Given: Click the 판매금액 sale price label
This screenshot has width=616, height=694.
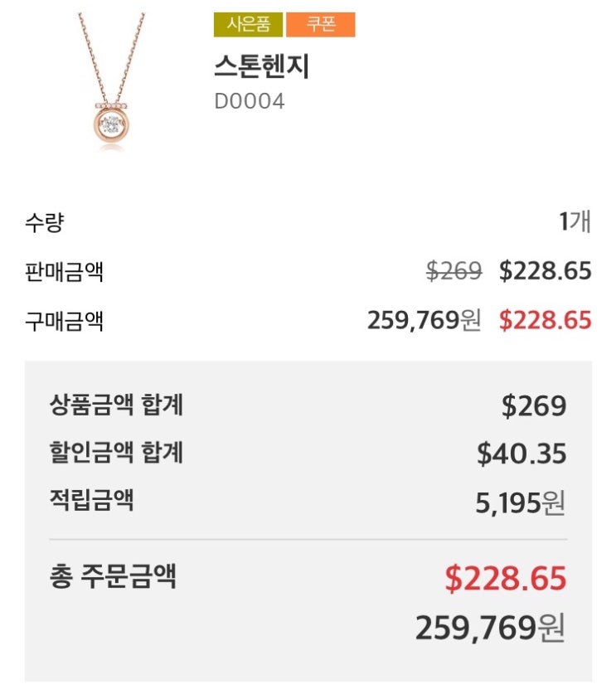Looking at the screenshot, I should [64, 271].
